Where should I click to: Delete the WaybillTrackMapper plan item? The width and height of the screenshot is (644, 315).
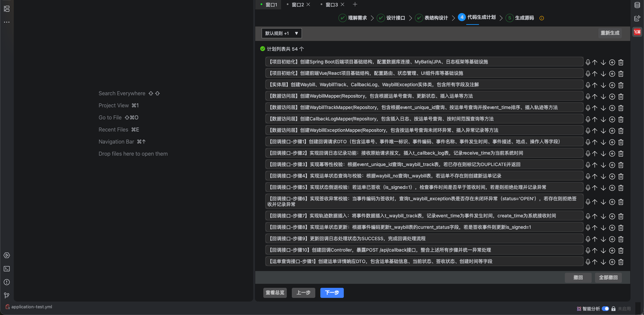621,108
